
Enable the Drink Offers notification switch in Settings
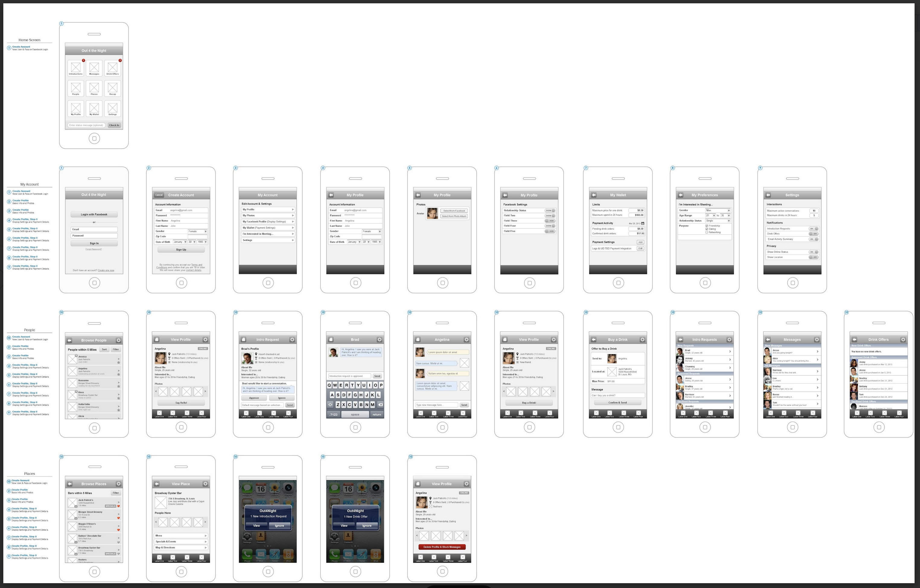click(x=813, y=234)
